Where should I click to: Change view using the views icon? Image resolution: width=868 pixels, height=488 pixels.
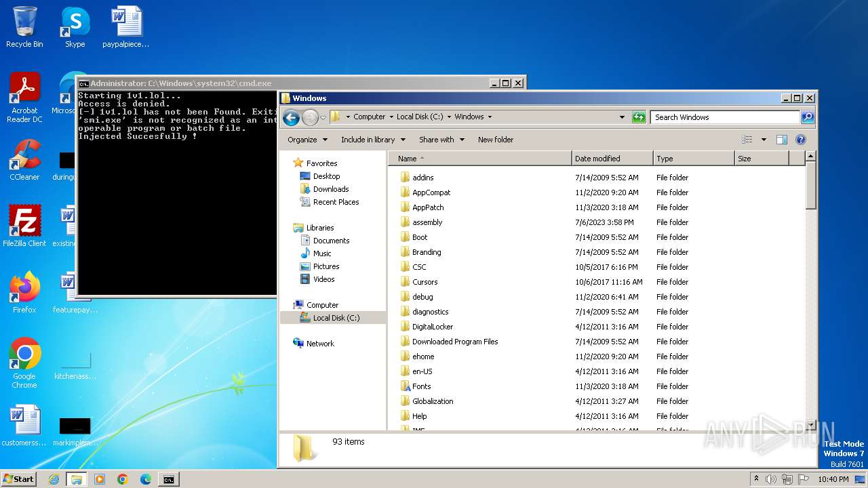[x=747, y=140]
